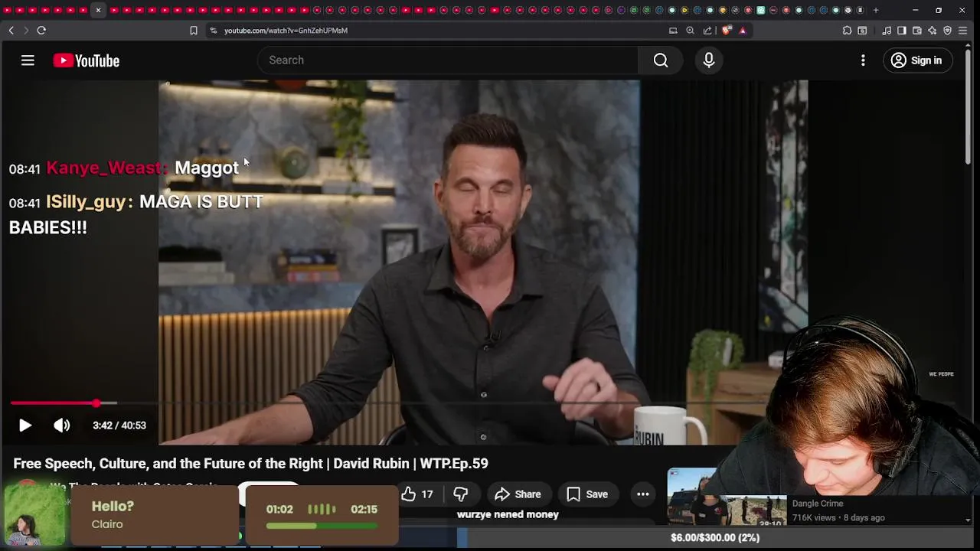Click the youtube.com URL address bar
The width and height of the screenshot is (980, 551).
tap(286, 31)
